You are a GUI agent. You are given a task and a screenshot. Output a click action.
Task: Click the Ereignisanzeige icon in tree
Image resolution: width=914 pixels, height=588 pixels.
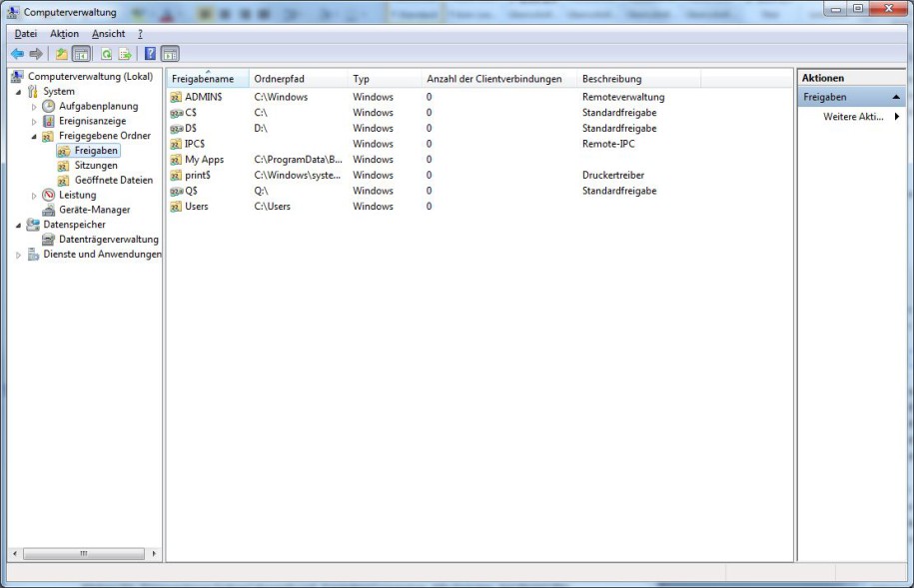pos(49,121)
